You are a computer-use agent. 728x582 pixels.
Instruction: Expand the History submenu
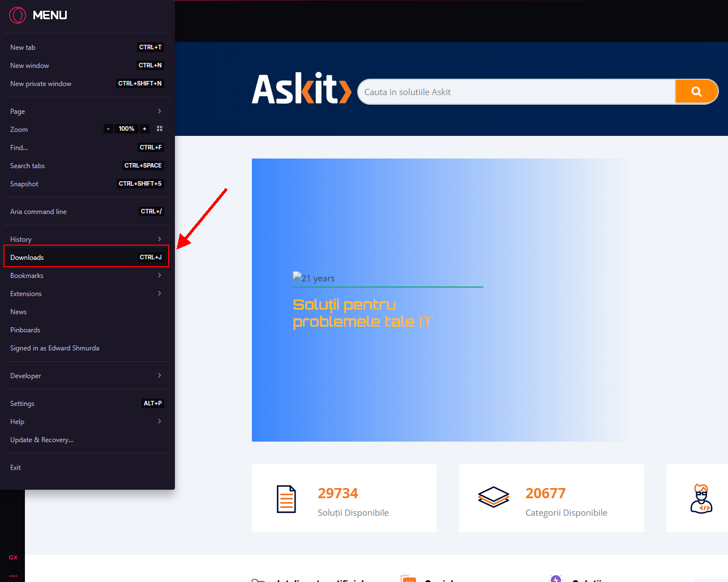point(86,239)
